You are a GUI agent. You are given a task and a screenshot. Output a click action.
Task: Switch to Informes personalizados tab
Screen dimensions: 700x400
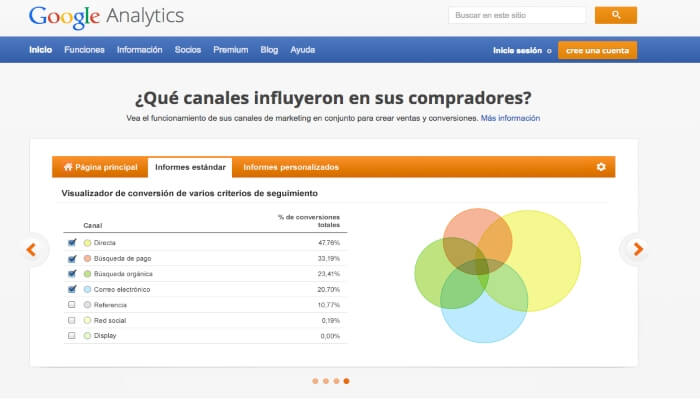(291, 167)
